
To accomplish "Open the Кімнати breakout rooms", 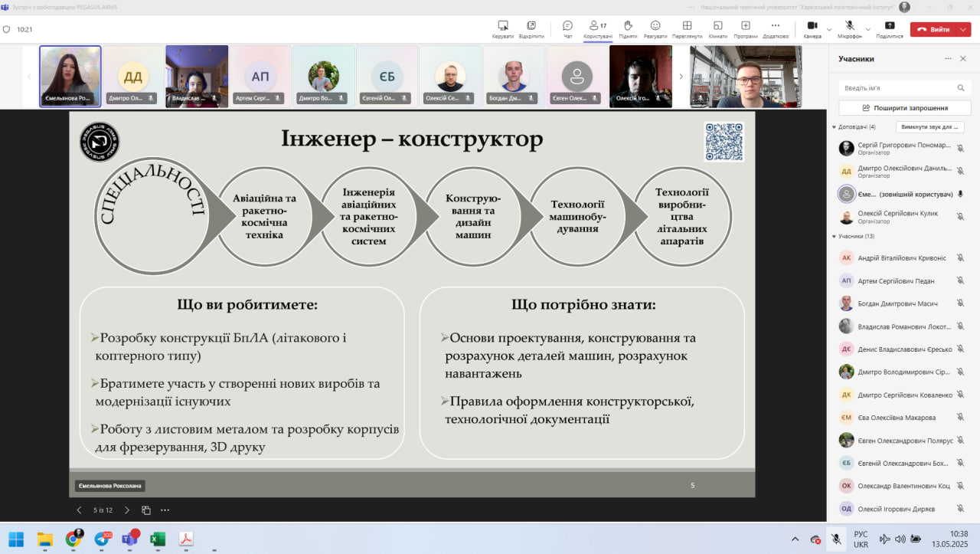I will coord(718,29).
